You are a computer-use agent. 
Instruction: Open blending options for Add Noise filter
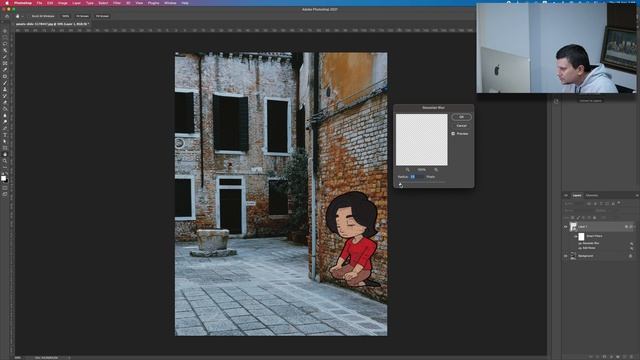(x=631, y=248)
